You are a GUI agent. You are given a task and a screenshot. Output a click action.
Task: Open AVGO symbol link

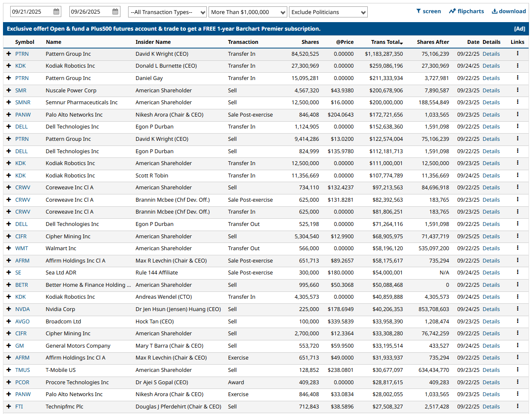click(x=23, y=321)
